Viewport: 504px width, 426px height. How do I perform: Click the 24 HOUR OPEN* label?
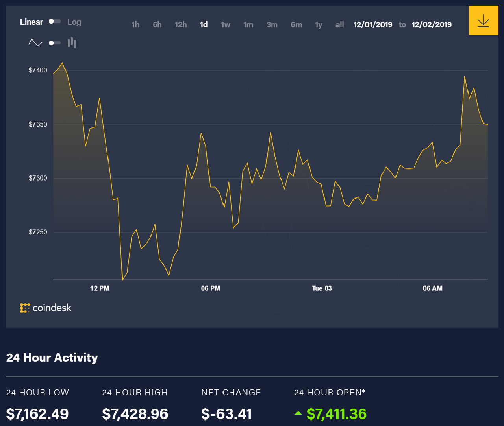330,392
